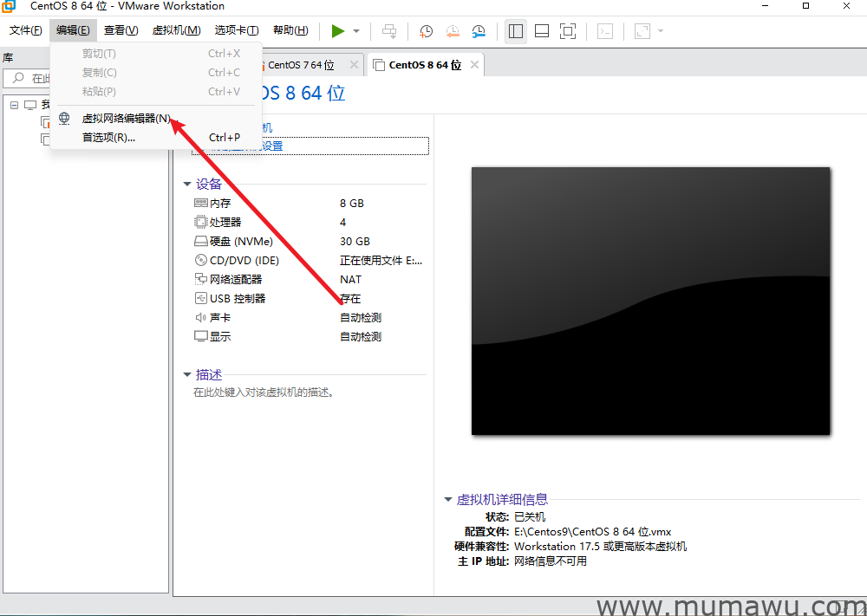Select the revert to snapshot icon
This screenshot has width=867, height=616.
pyautogui.click(x=452, y=31)
